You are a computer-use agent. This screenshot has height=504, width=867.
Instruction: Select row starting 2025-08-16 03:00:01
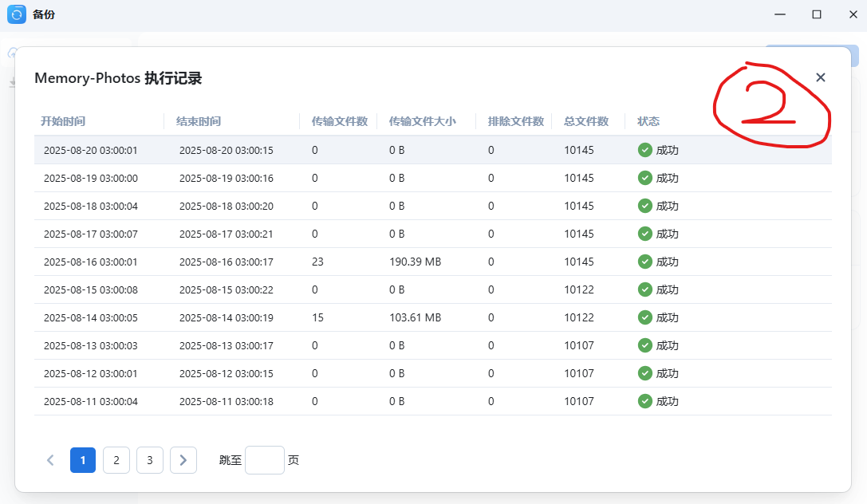coord(433,262)
